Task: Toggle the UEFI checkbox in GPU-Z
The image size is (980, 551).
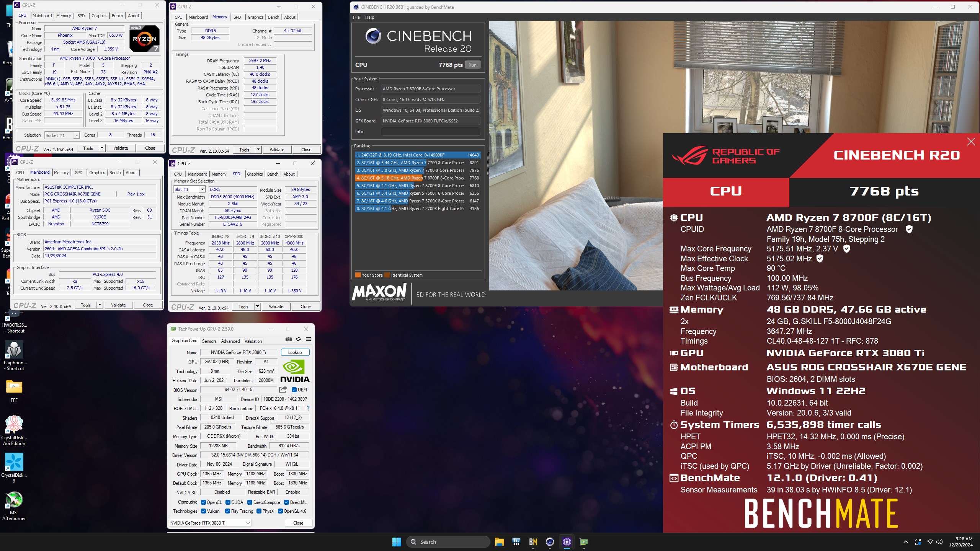Action: click(x=294, y=390)
